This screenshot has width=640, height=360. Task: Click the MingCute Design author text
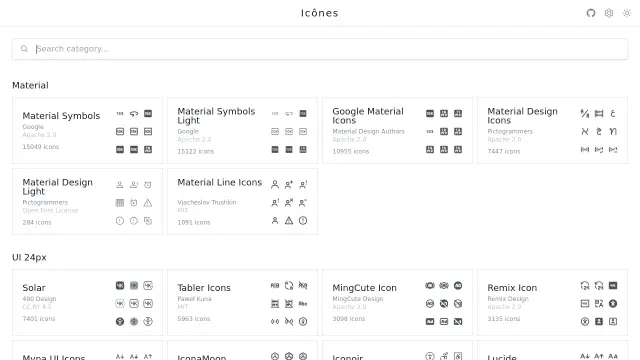coord(358,299)
